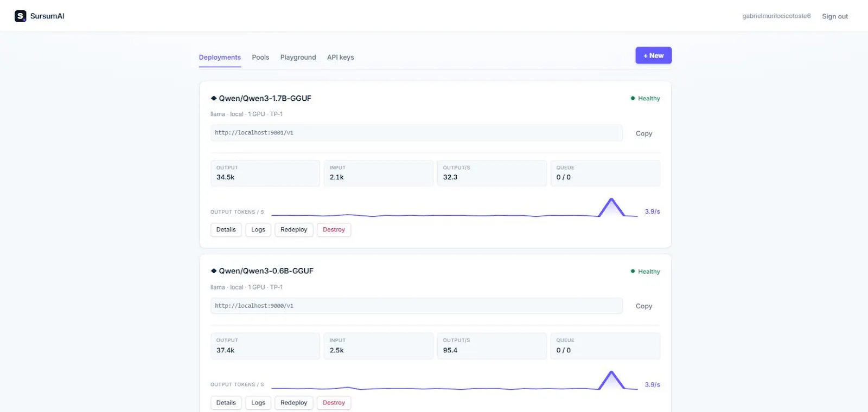Click Healthy status text of Qwen3-0.6B-GGUF
This screenshot has height=412, width=868.
pos(649,272)
